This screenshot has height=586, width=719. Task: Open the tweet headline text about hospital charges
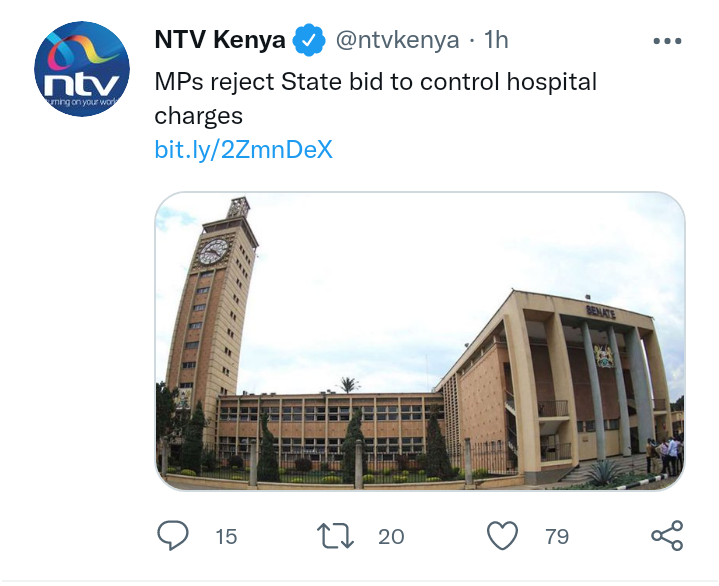pyautogui.click(x=376, y=99)
